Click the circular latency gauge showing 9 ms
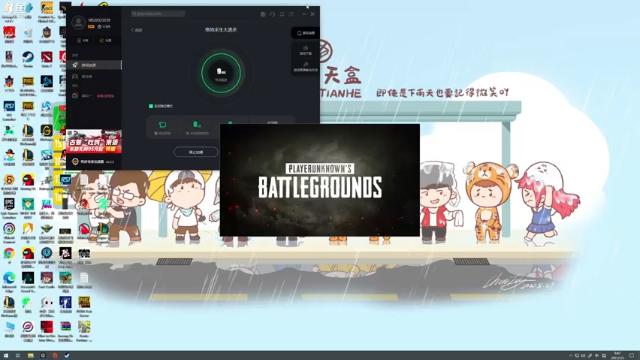The image size is (640, 360). click(221, 73)
